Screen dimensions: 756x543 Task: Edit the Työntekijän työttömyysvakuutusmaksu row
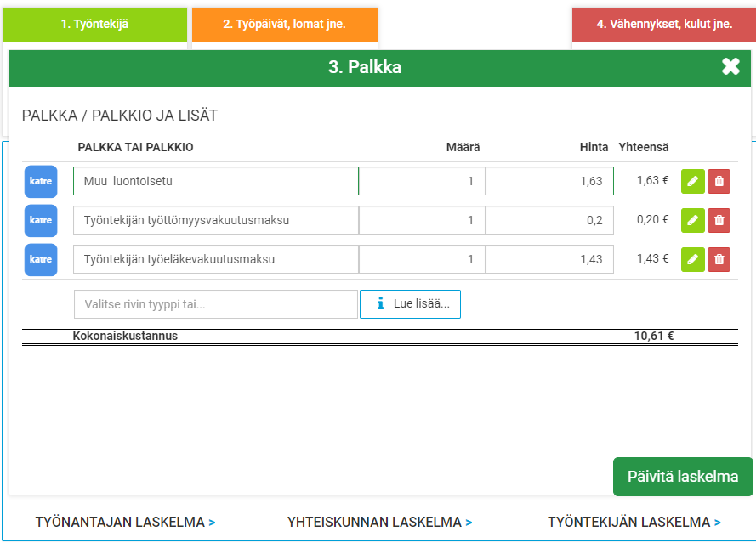tap(692, 220)
